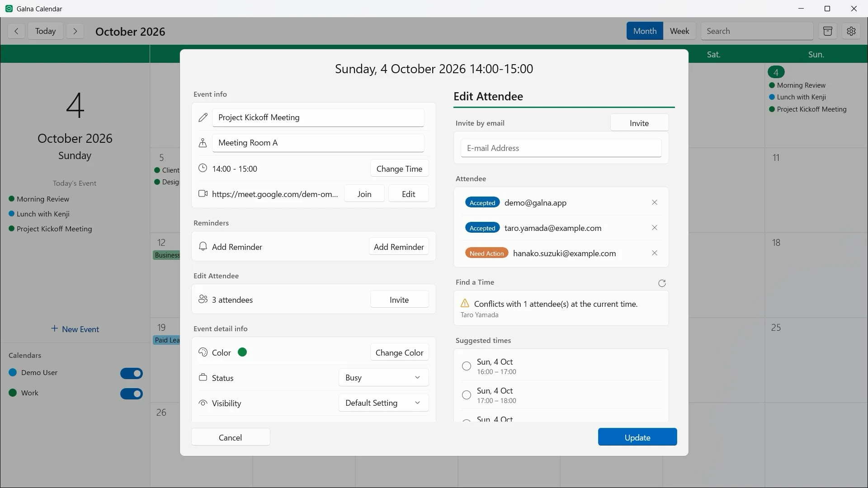
Task: Click the green event color swatch
Action: point(242,352)
